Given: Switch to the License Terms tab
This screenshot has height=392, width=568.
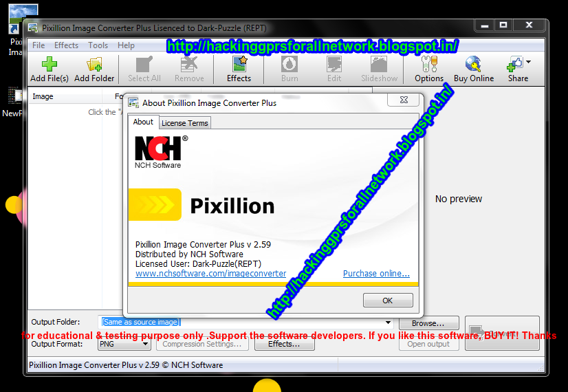Looking at the screenshot, I should [185, 123].
